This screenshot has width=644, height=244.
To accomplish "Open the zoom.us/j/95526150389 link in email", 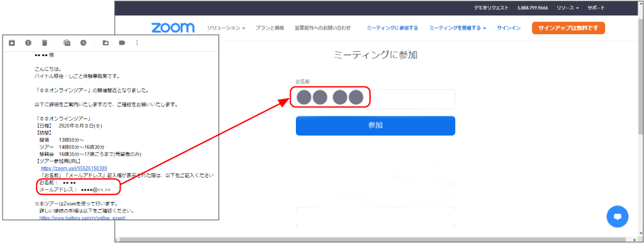I will pos(74,168).
